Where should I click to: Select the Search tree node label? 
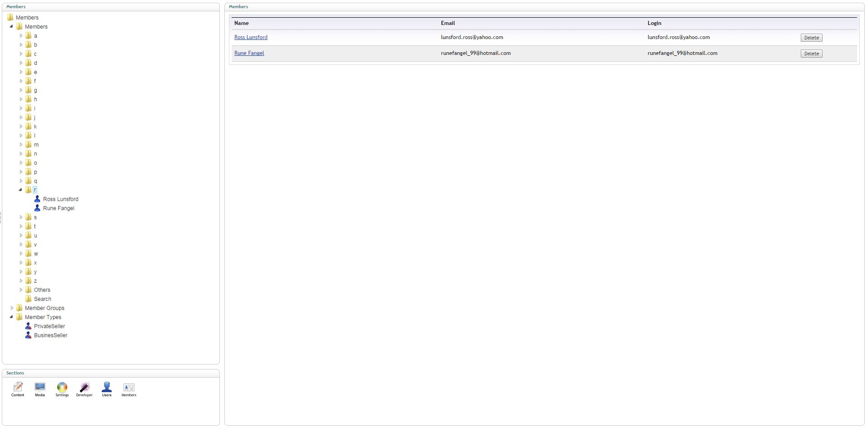pyautogui.click(x=42, y=299)
